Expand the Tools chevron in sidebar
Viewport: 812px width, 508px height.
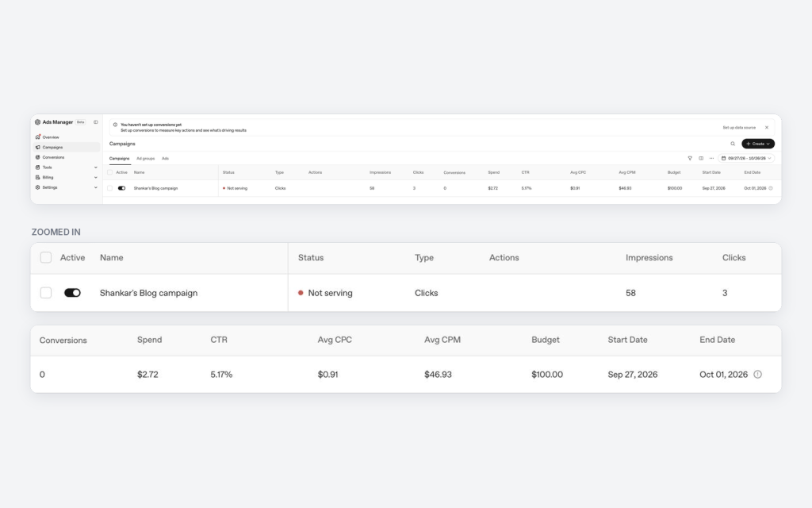96,167
